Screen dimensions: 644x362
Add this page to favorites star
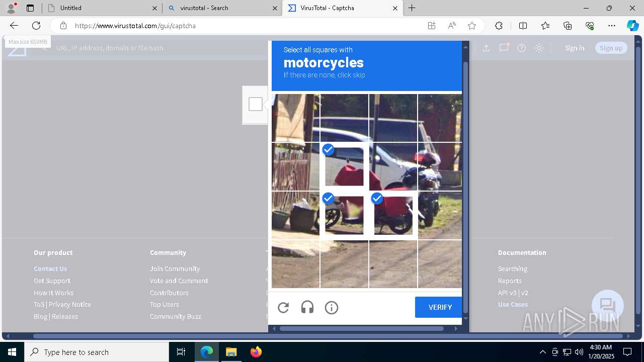pyautogui.click(x=472, y=26)
